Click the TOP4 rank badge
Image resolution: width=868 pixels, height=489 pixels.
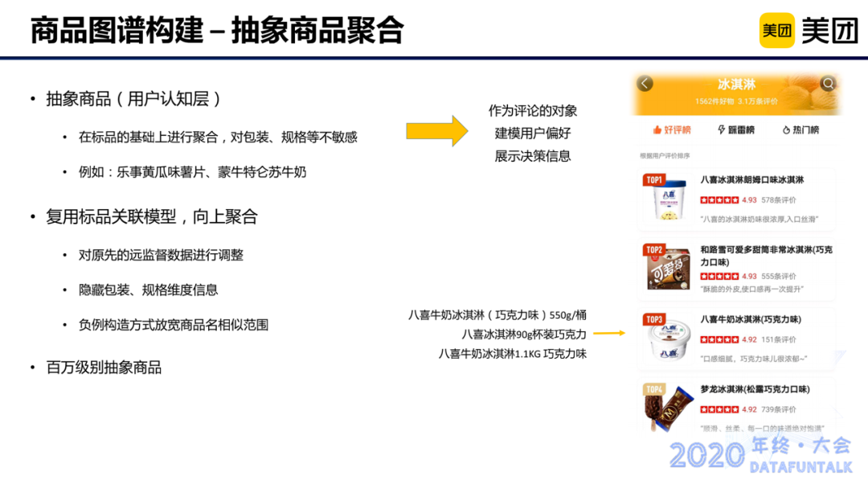[x=653, y=389]
